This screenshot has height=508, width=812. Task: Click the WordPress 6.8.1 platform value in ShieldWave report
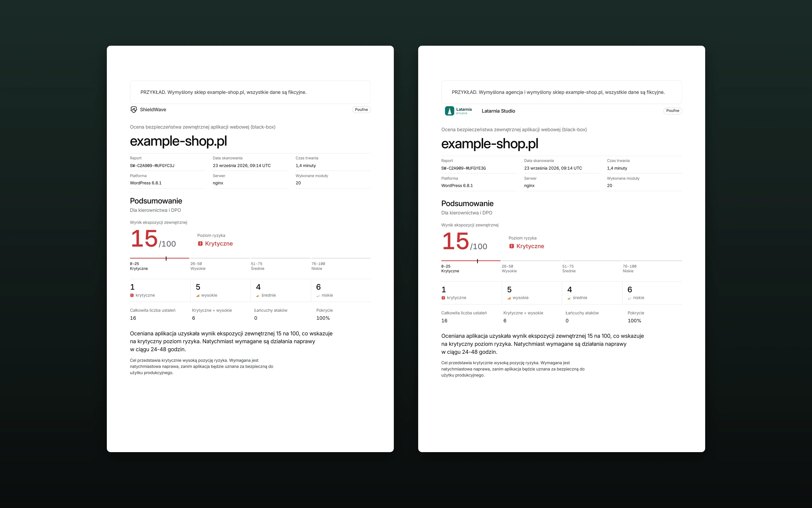click(146, 183)
